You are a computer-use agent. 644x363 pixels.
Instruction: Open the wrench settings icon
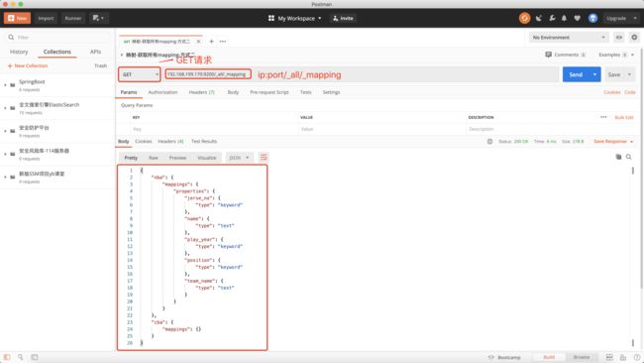552,18
